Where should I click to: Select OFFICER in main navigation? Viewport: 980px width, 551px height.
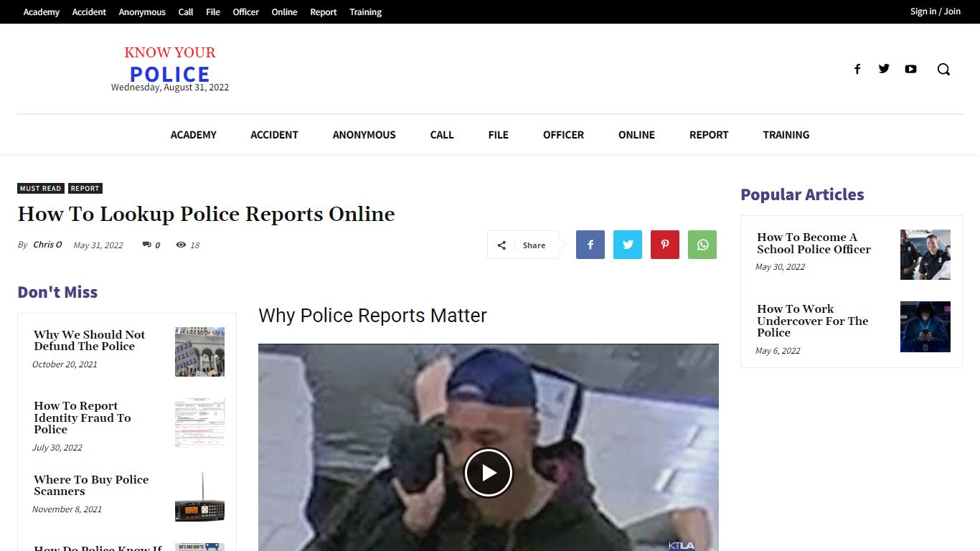[x=563, y=135]
